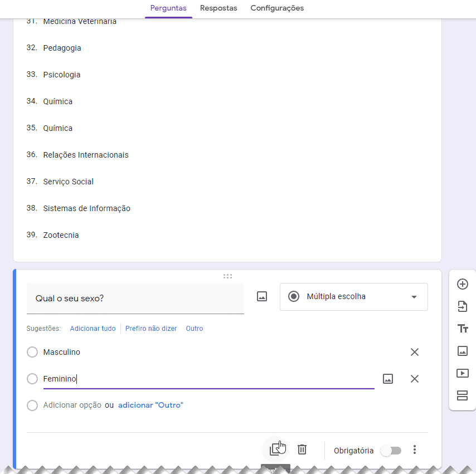Open the question's more options menu

click(415, 449)
